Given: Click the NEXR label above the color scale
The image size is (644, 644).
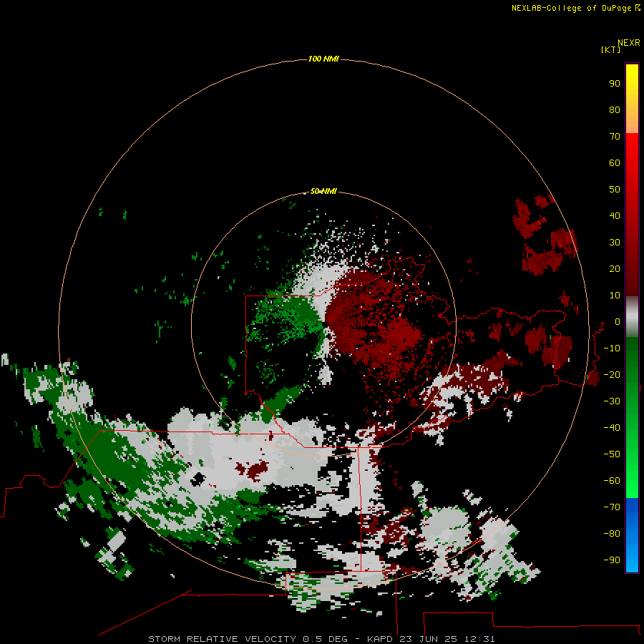Looking at the screenshot, I should pos(629,43).
